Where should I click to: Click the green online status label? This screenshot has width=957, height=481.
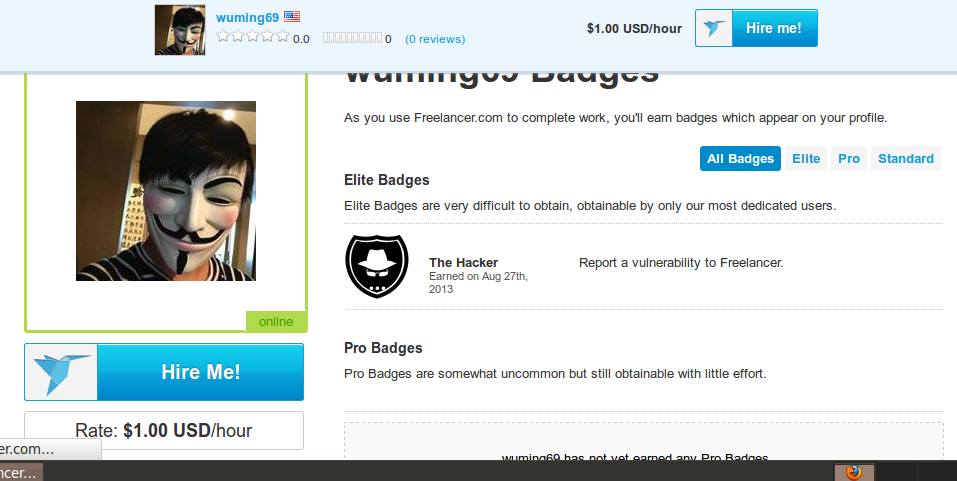(x=276, y=322)
